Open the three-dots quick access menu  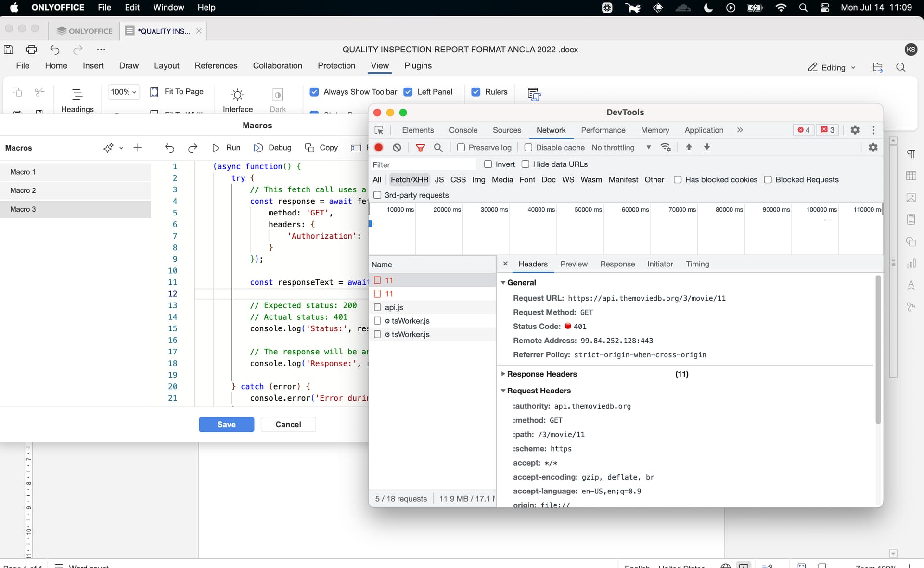click(x=101, y=50)
